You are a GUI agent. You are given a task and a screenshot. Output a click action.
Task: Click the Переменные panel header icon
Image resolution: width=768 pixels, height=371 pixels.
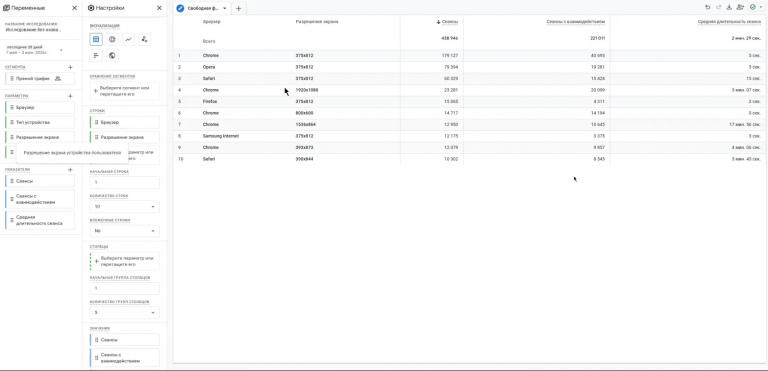(x=6, y=8)
